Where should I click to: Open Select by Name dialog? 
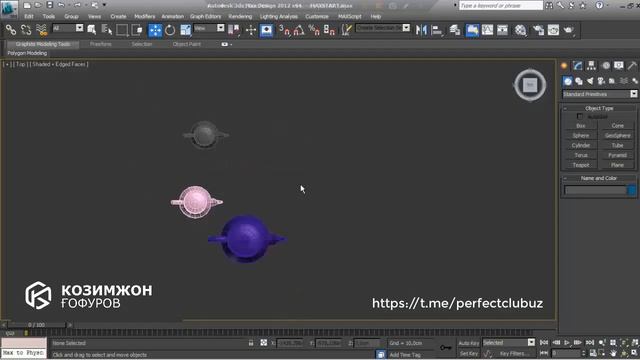pyautogui.click(x=107, y=30)
